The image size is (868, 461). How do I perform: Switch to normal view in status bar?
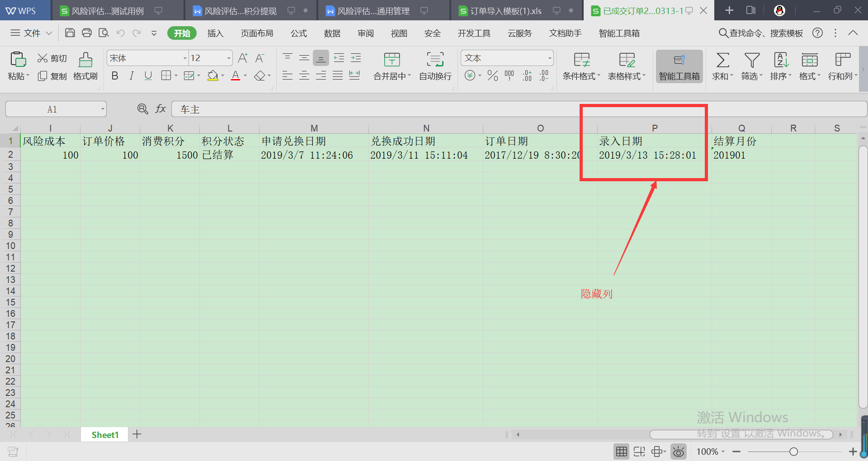click(622, 452)
